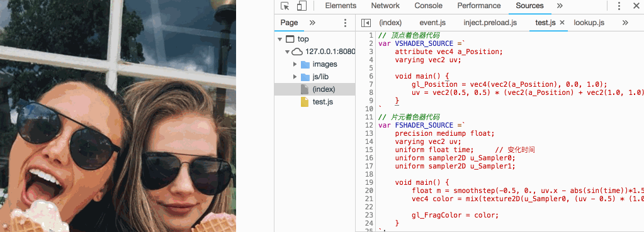This screenshot has height=232, width=644.
Task: Close the test.js editor tab
Action: tap(562, 23)
